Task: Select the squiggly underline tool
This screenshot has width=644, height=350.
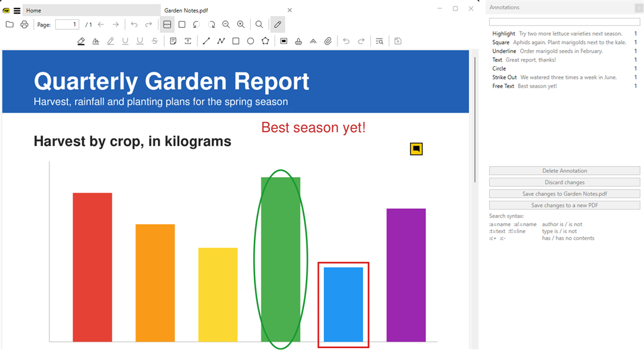Action: click(x=140, y=41)
